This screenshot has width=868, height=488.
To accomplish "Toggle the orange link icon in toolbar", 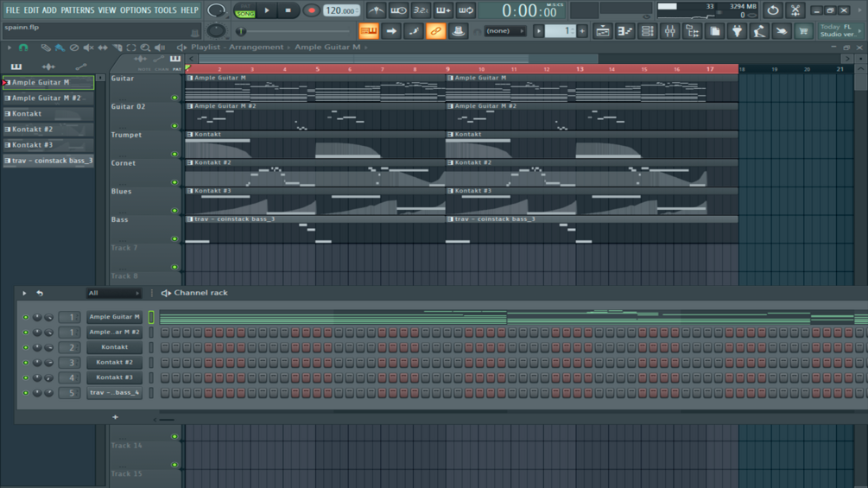I will tap(435, 31).
